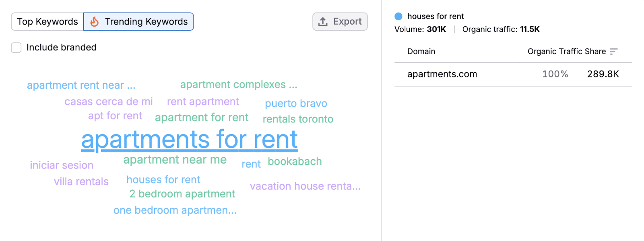This screenshot has height=241, width=644.
Task: Click the Export button
Action: 340,21
